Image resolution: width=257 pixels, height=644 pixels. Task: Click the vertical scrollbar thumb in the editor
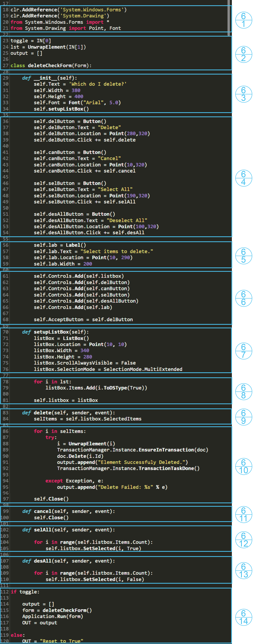coord(229,17)
